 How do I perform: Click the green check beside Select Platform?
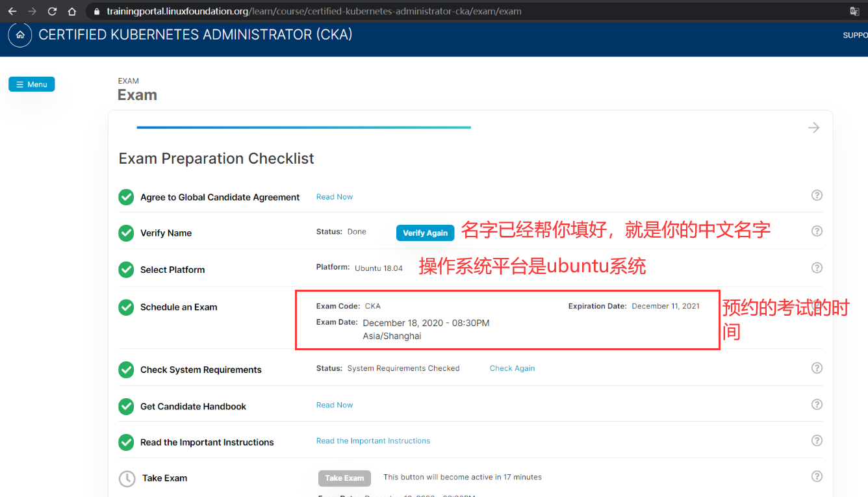click(126, 269)
